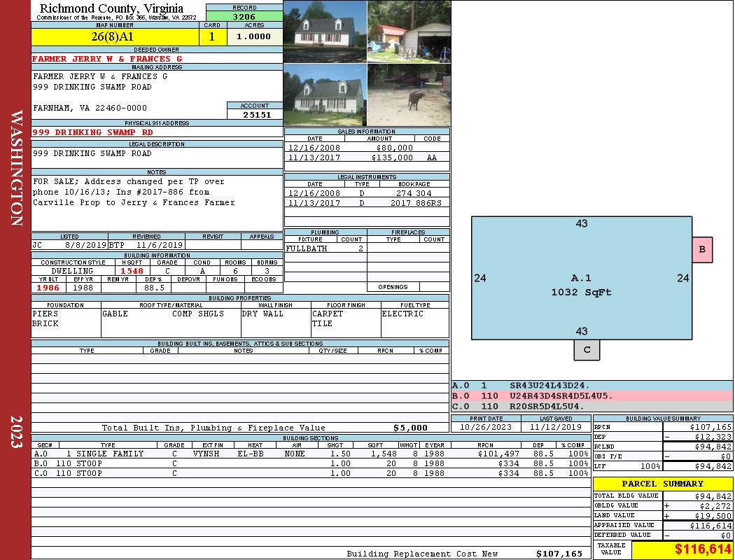Click fuel type ELECTRIC

[x=402, y=314]
